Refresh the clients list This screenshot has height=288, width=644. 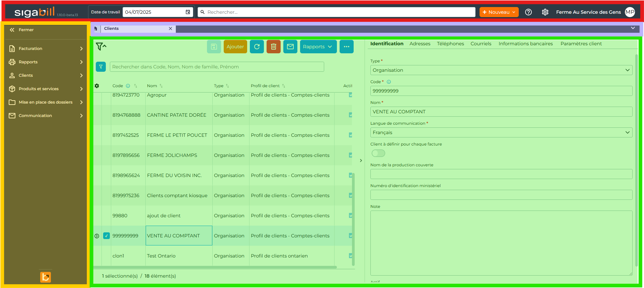tap(257, 47)
